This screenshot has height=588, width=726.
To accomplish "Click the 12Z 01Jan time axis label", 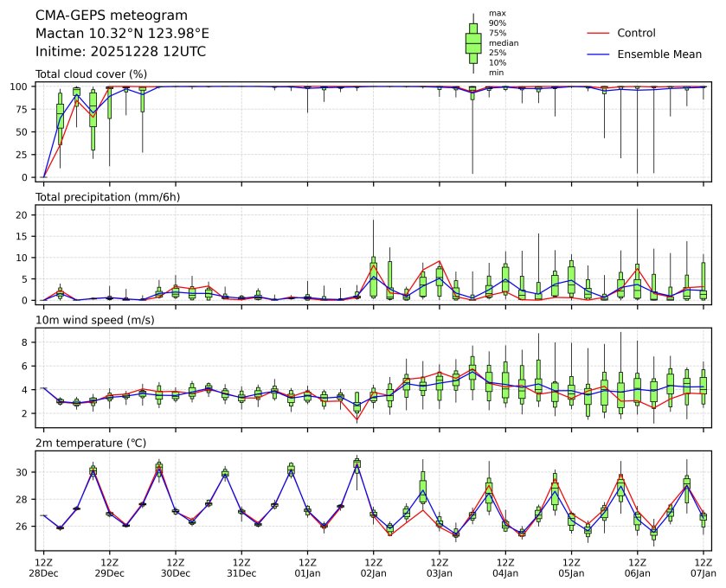I will (x=307, y=566).
